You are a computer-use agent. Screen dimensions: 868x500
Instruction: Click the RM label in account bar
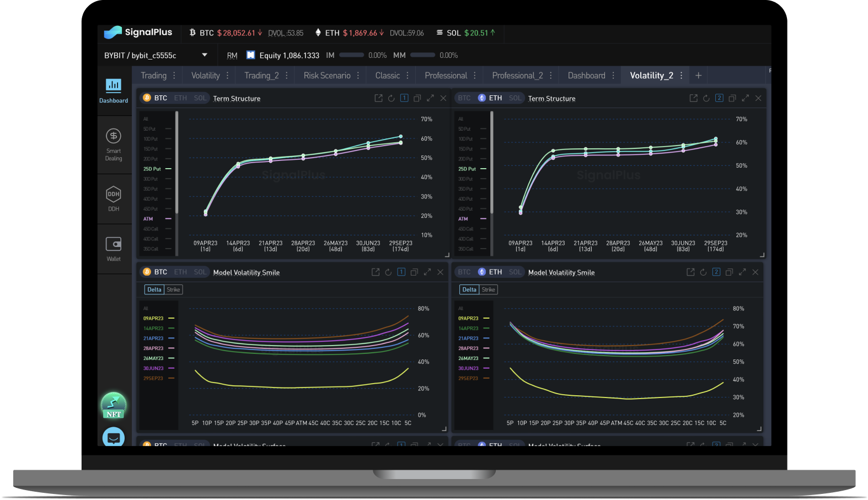click(x=232, y=55)
